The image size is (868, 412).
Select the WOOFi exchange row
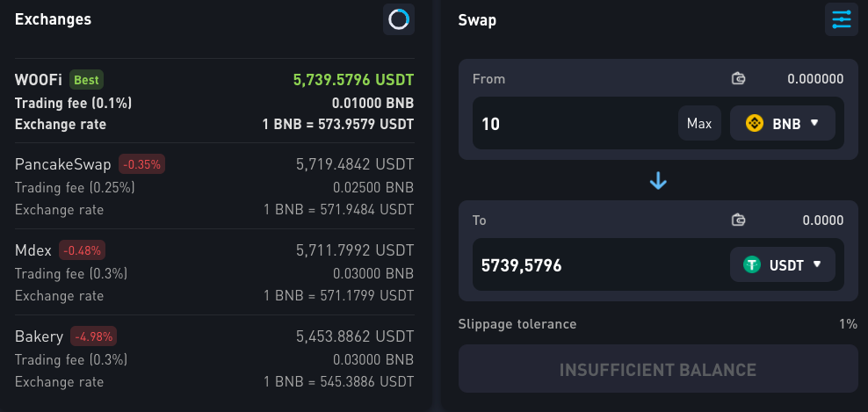click(214, 101)
